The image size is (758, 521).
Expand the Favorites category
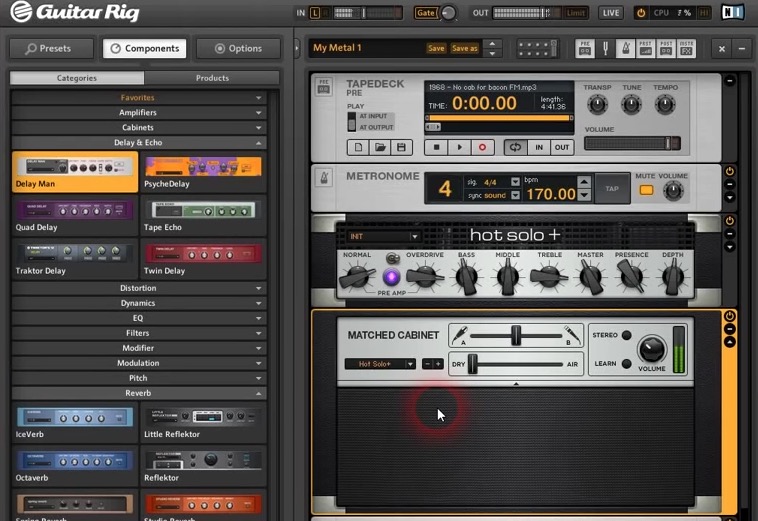(x=138, y=98)
